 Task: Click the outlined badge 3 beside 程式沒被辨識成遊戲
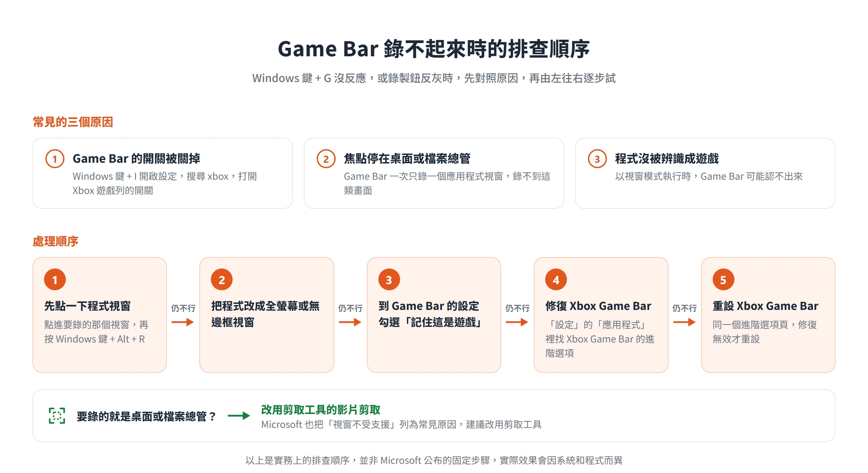pyautogui.click(x=597, y=159)
